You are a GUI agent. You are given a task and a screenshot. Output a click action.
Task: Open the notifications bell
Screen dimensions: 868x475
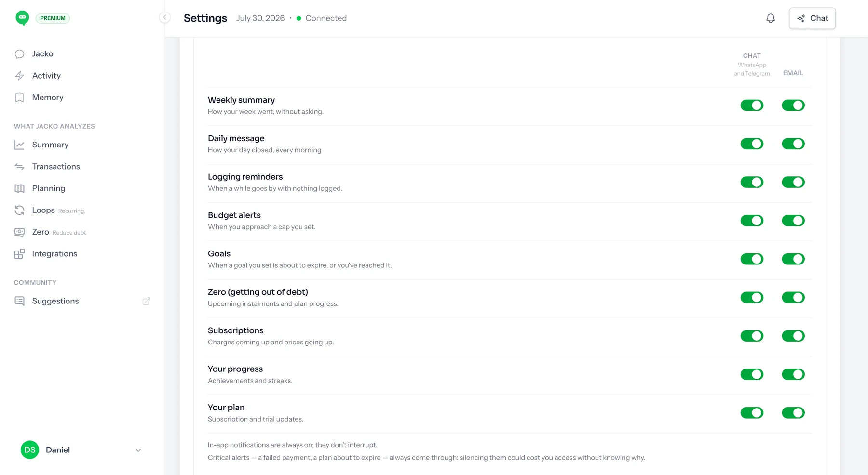pos(771,18)
